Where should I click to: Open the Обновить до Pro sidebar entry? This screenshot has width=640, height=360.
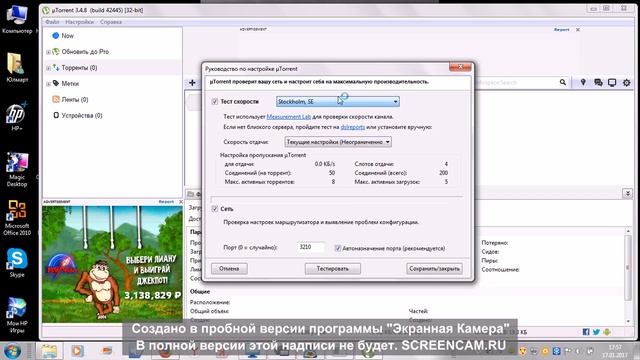point(85,52)
